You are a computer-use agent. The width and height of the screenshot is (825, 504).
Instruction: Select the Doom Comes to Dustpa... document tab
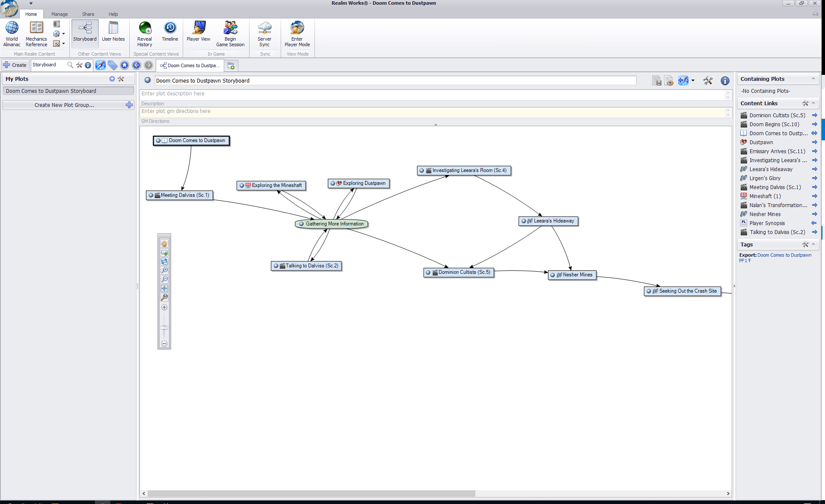[x=190, y=65]
